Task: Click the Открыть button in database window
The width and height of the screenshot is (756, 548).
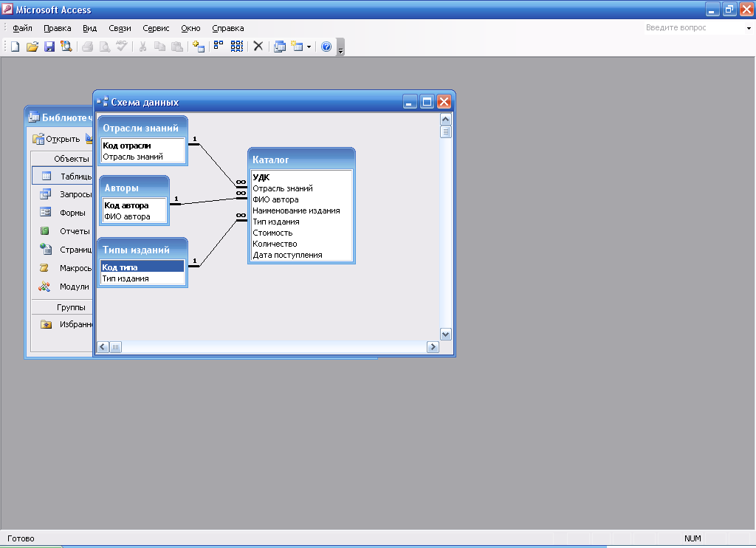Action: coord(57,139)
